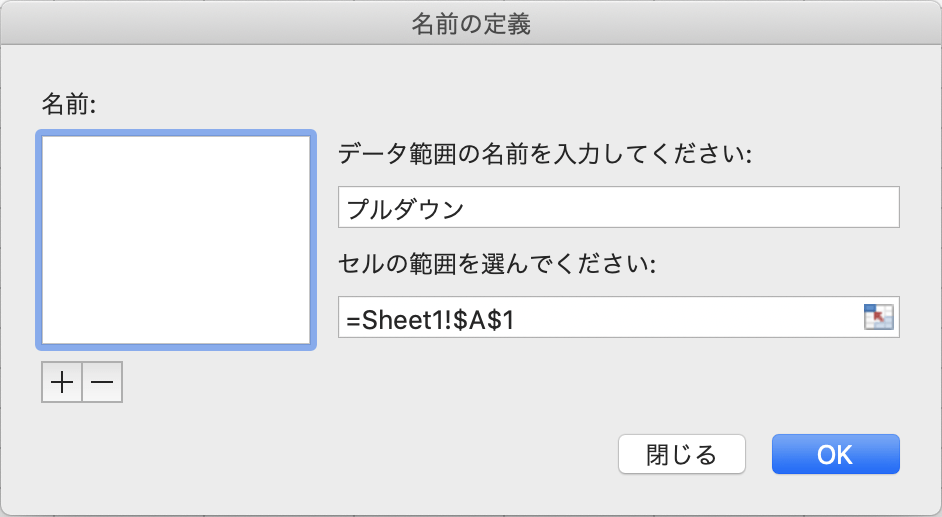The height and width of the screenshot is (517, 942).
Task: Accept the name definition with OK
Action: click(835, 454)
